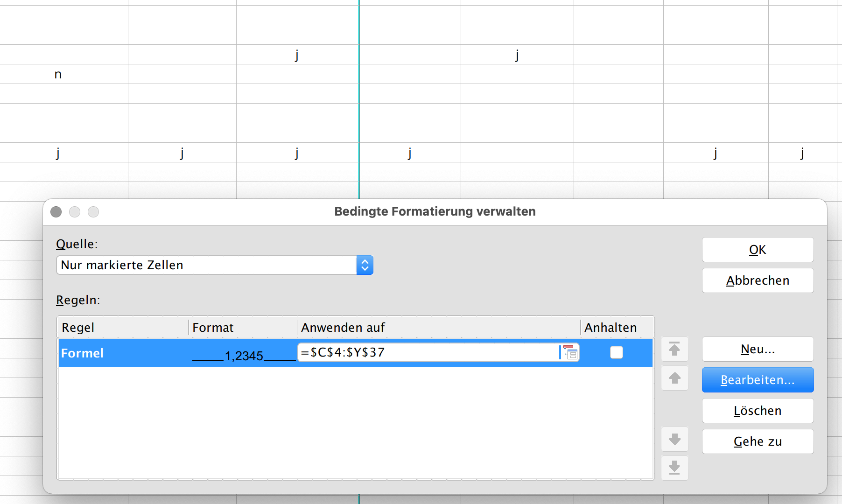This screenshot has width=842, height=504.
Task: Toggle the Anhalten checkbox for the Formel rule
Action: click(616, 353)
